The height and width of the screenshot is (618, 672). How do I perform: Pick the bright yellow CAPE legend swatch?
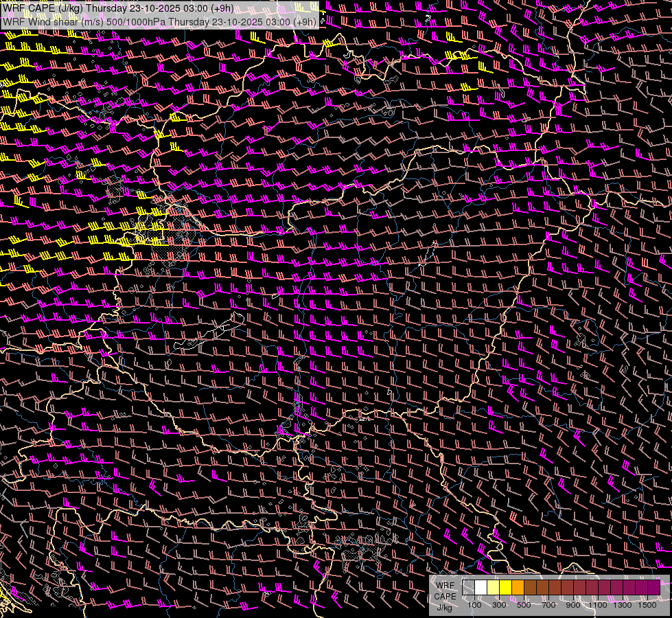505,588
